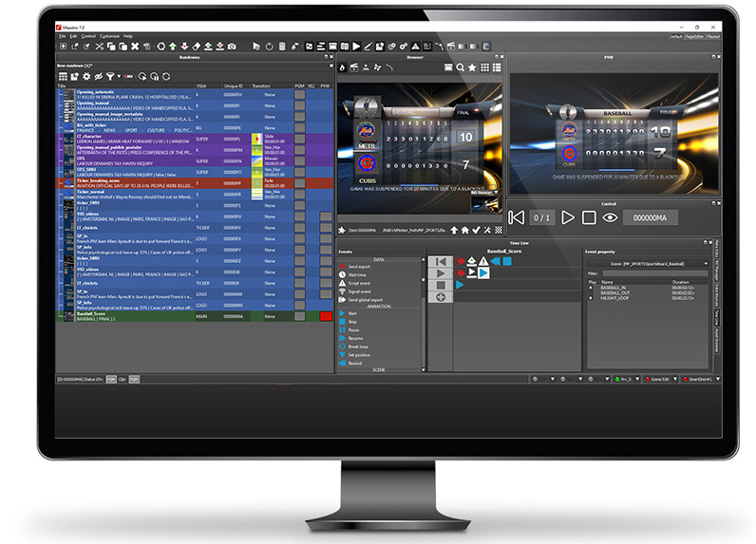Click the search magnifier icon in the Browser panel

pos(460,67)
